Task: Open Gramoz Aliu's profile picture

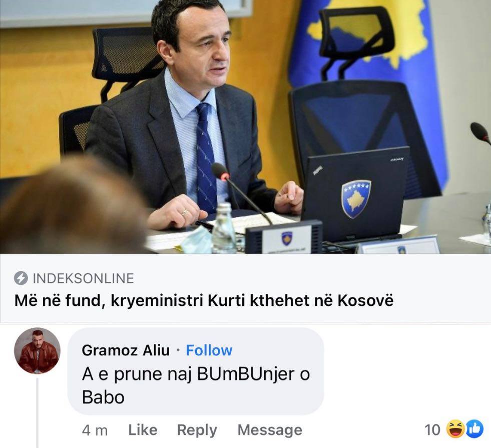Action: (x=37, y=351)
